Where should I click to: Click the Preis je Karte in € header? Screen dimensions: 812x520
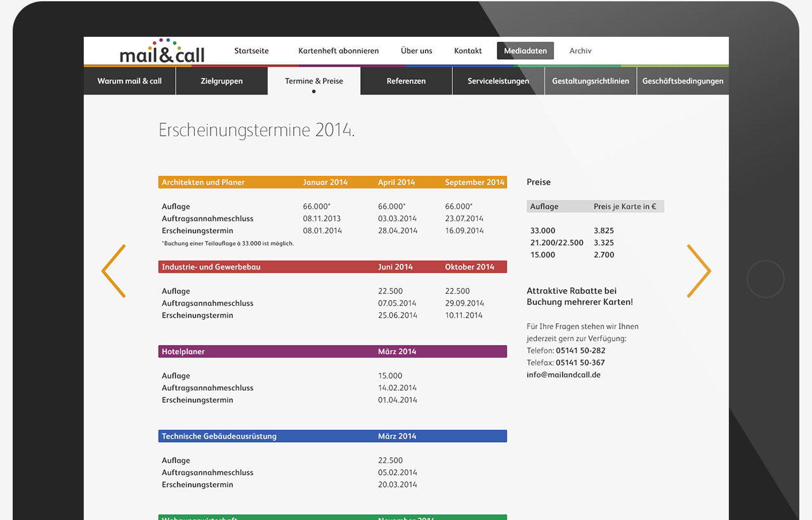pyautogui.click(x=625, y=207)
